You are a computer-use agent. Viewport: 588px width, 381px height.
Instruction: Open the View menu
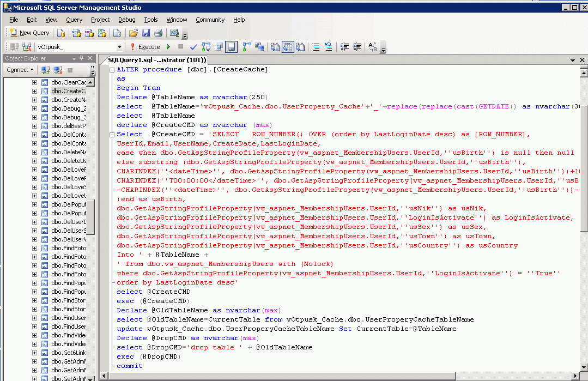(x=51, y=20)
